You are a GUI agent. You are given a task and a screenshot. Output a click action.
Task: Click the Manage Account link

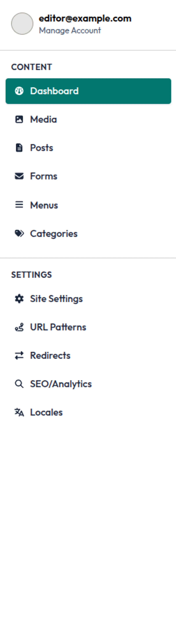click(70, 30)
